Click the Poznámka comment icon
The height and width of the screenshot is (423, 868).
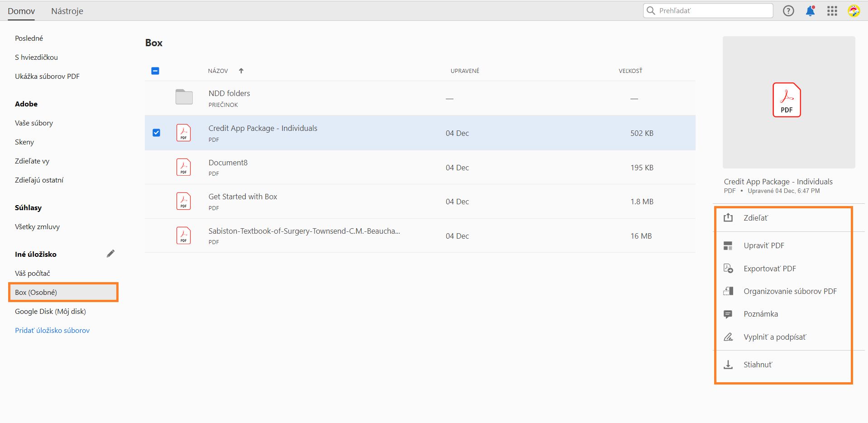728,314
